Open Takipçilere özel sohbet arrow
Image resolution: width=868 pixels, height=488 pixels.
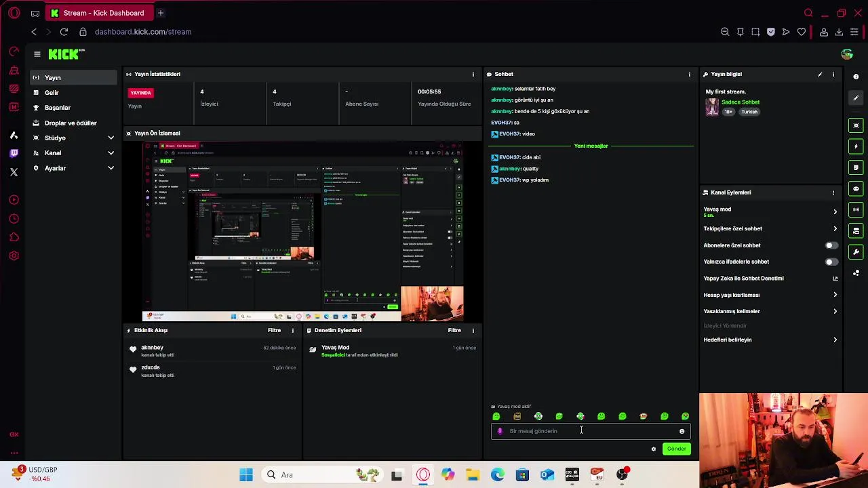835,228
